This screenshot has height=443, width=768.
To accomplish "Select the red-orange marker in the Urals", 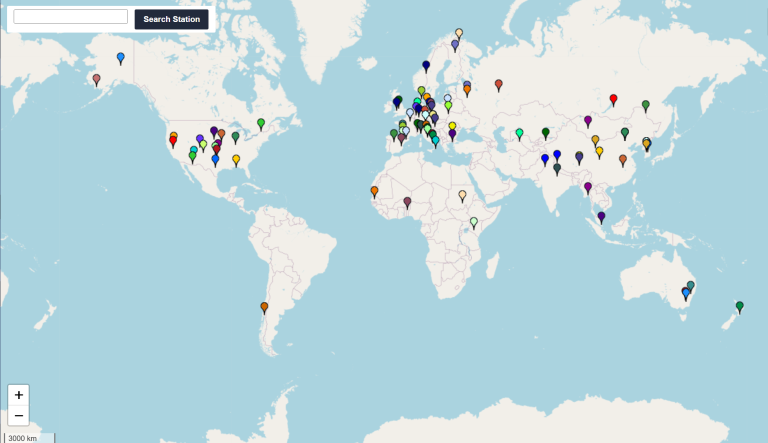I will [499, 85].
